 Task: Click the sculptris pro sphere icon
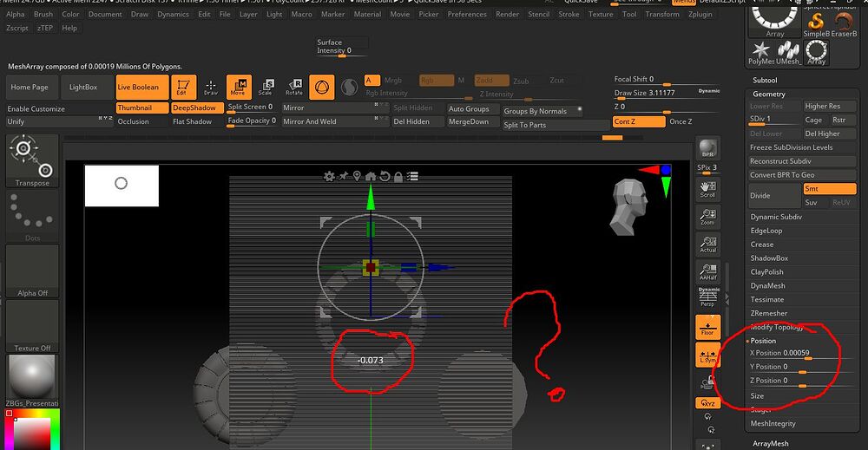click(349, 88)
